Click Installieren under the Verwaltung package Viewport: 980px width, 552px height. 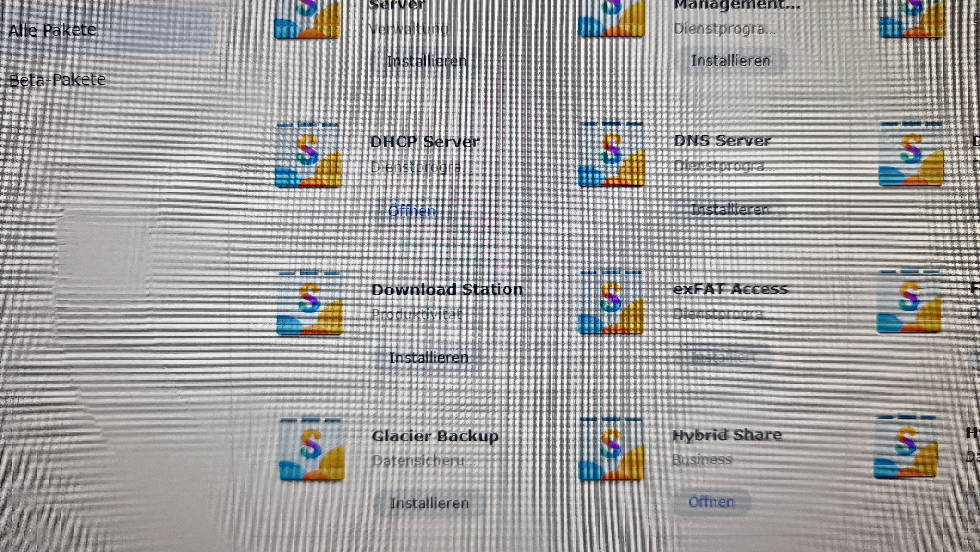[x=426, y=61]
